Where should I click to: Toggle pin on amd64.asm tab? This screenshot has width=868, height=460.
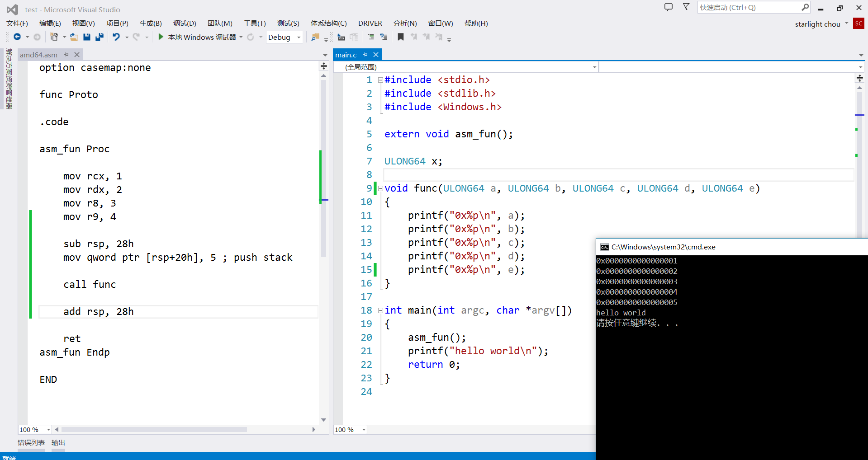click(66, 55)
